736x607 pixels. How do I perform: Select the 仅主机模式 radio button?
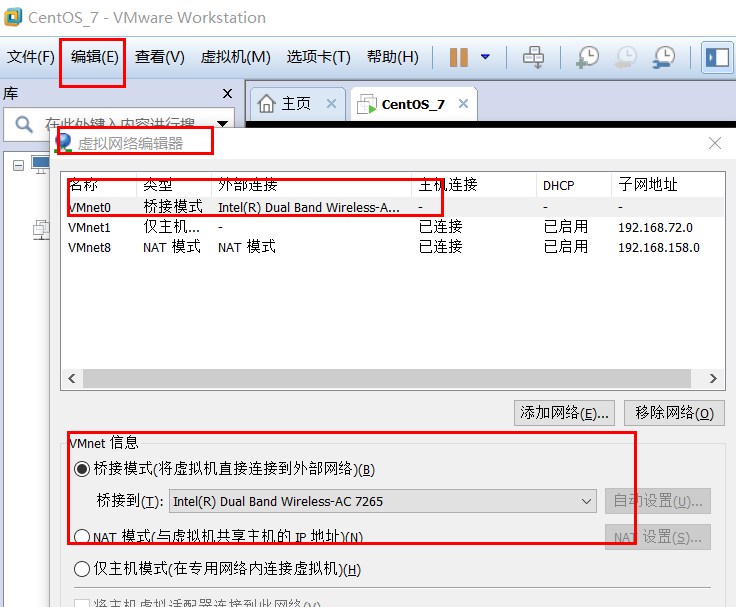point(82,569)
